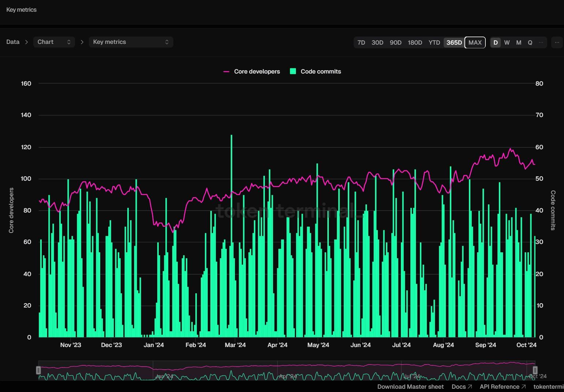The image size is (564, 392).
Task: Select the 7D time range
Action: pyautogui.click(x=361, y=42)
